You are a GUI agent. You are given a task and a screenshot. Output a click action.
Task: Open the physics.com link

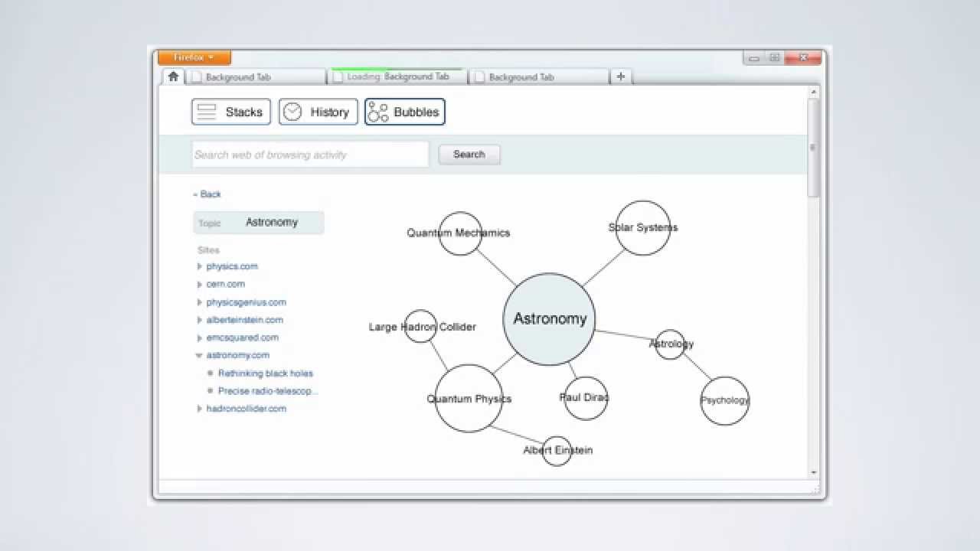(232, 266)
